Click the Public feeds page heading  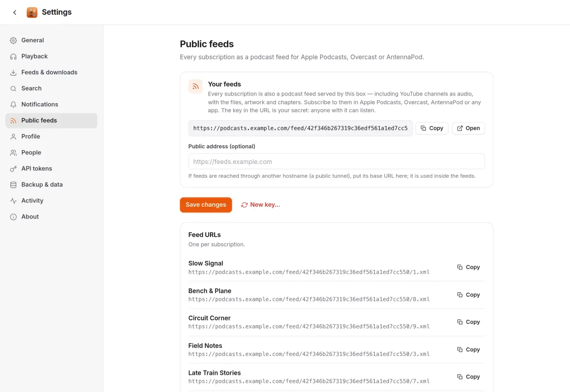(207, 44)
